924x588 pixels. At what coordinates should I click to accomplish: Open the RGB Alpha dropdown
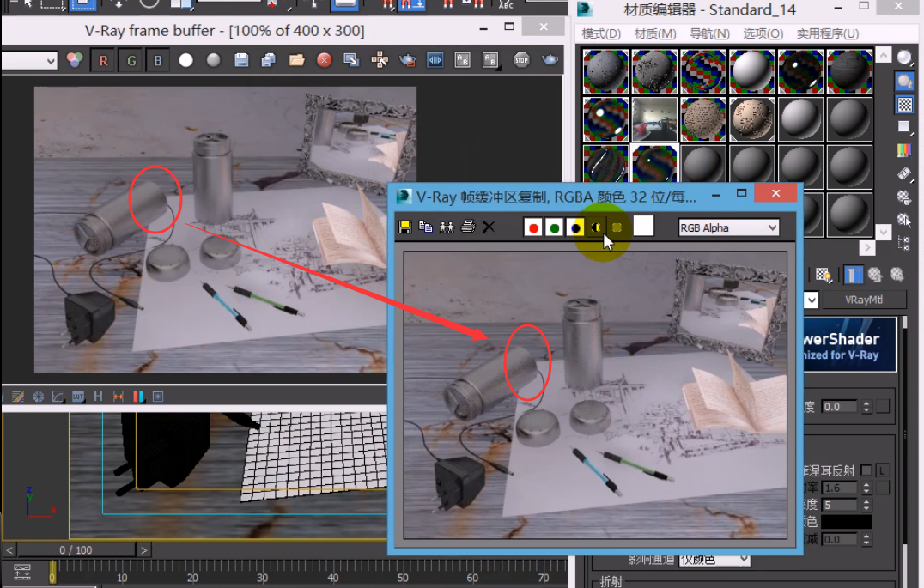tap(728, 227)
